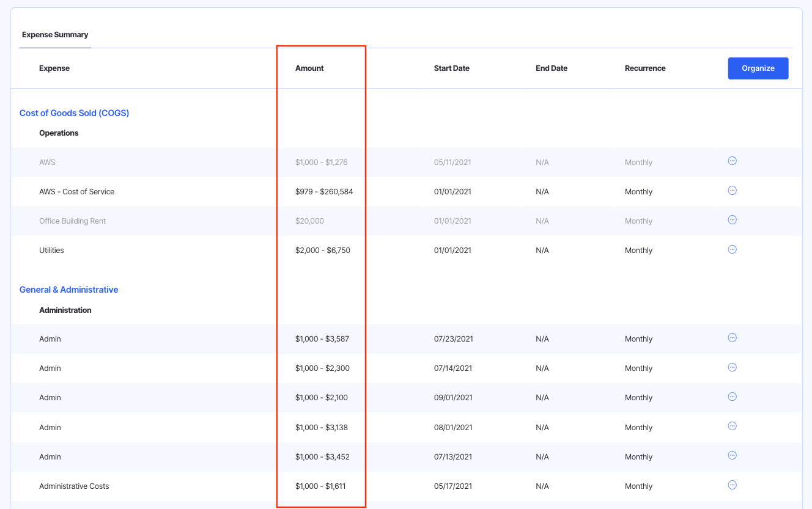812x509 pixels.
Task: Click more icon for Admin starting 08/01/2021
Action: [732, 426]
